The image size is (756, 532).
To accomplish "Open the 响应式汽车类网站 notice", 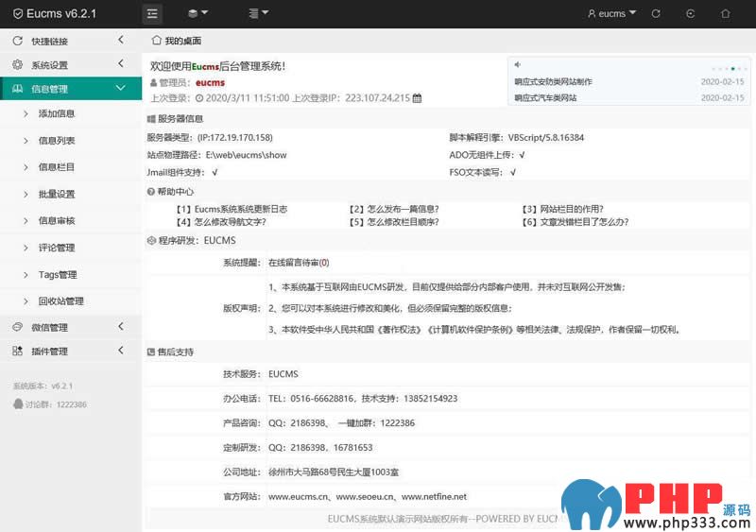I will (x=545, y=98).
